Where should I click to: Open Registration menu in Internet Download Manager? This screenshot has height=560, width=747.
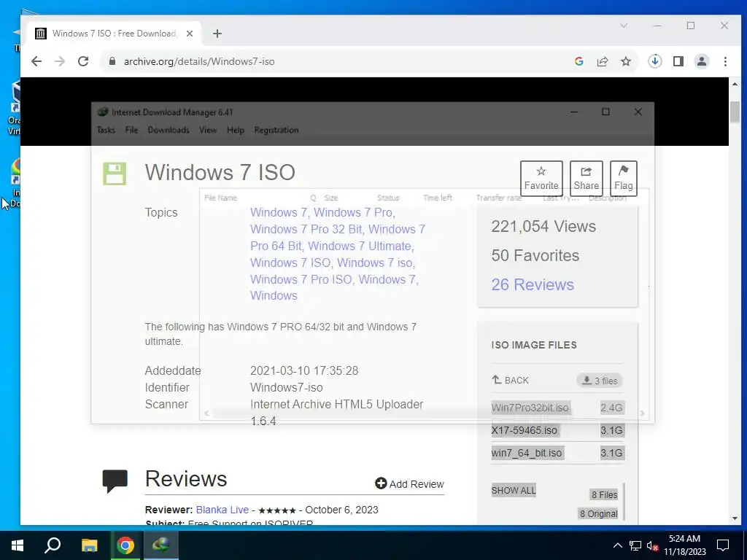[x=276, y=130]
